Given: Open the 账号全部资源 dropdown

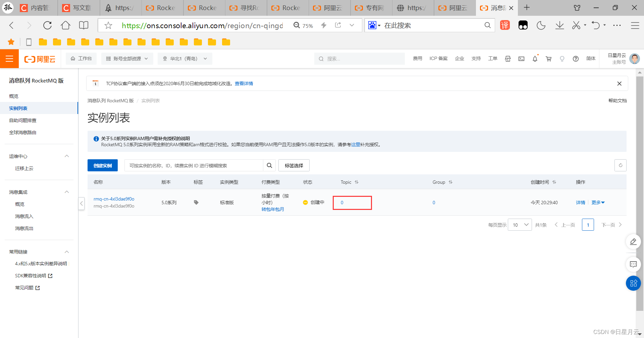Looking at the screenshot, I should tap(127, 59).
